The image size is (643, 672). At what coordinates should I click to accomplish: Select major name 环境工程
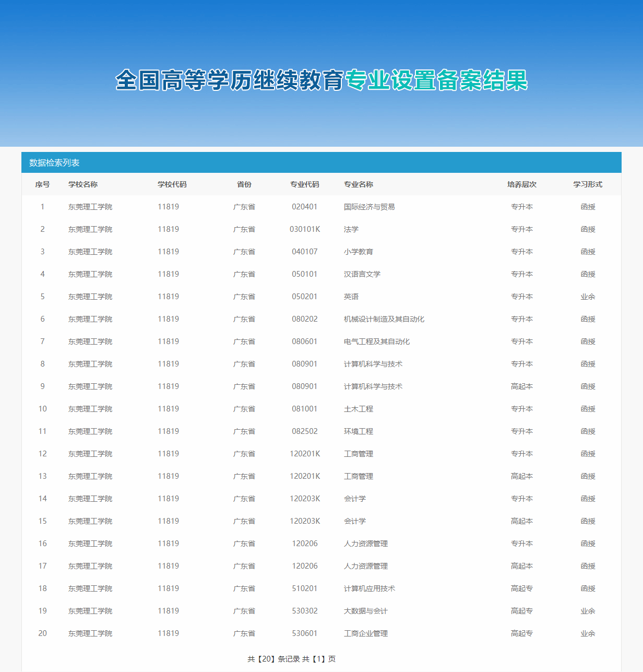click(x=359, y=431)
